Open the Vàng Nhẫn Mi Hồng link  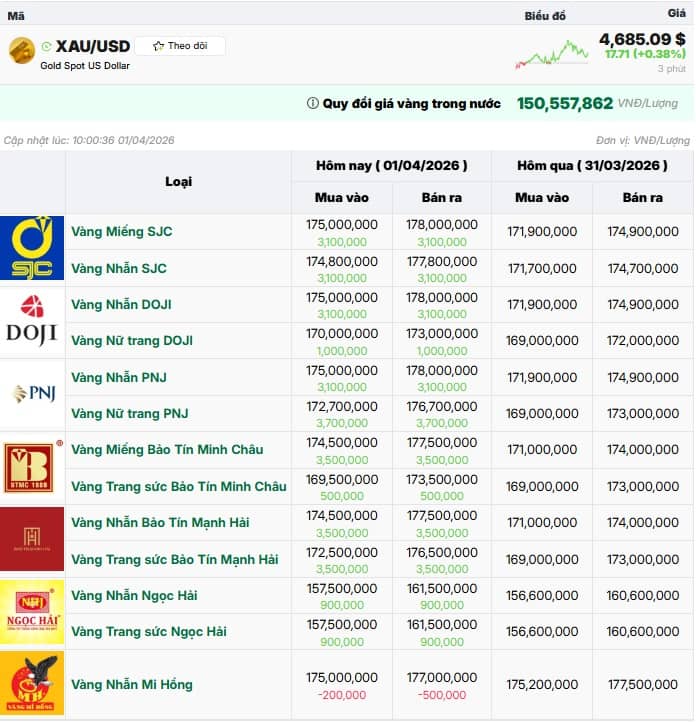pyautogui.click(x=132, y=684)
